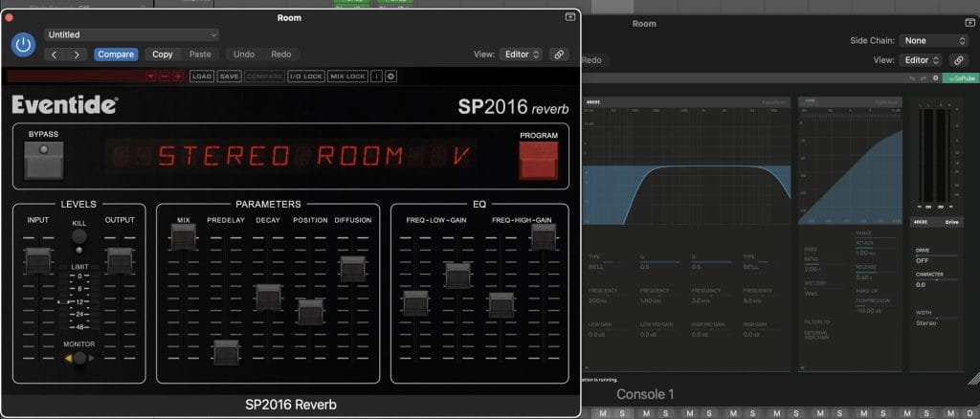Flip the KILL toggle switch
This screenshot has height=419, width=980.
(79, 237)
